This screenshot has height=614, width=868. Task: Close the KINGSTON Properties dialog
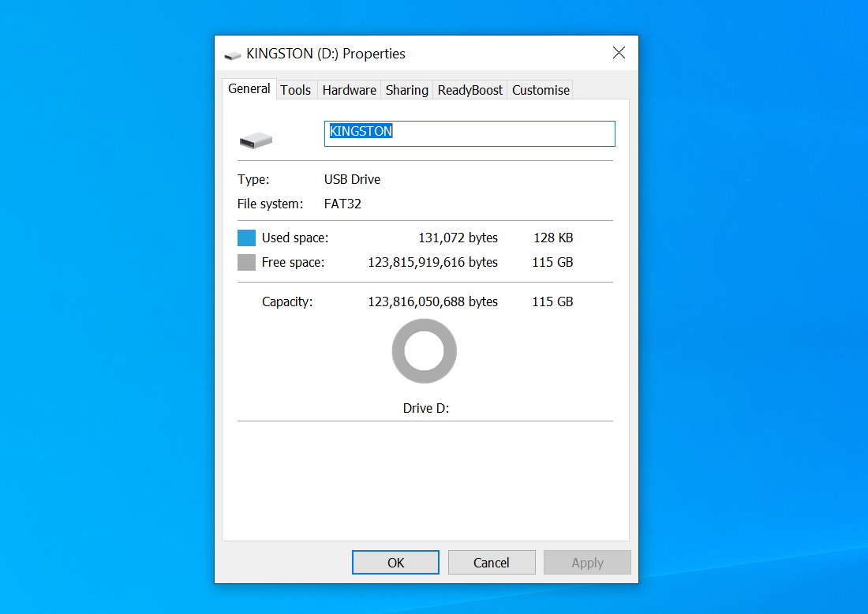coord(619,53)
